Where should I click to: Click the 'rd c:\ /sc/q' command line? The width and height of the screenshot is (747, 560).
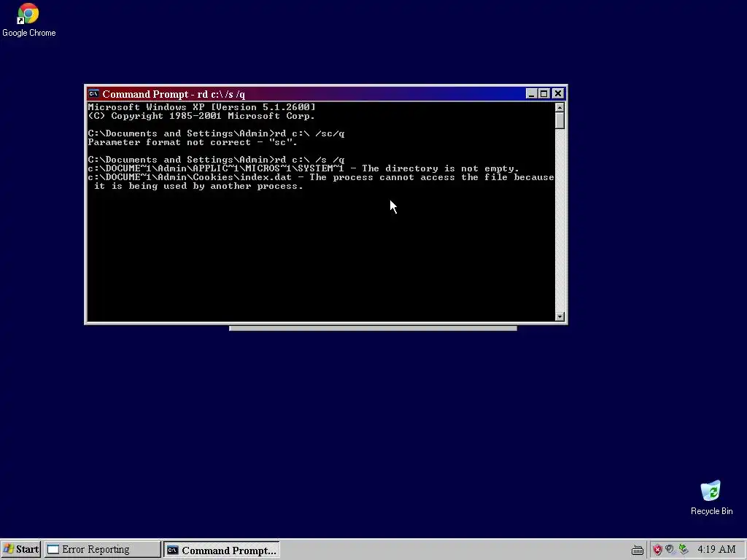(x=216, y=134)
